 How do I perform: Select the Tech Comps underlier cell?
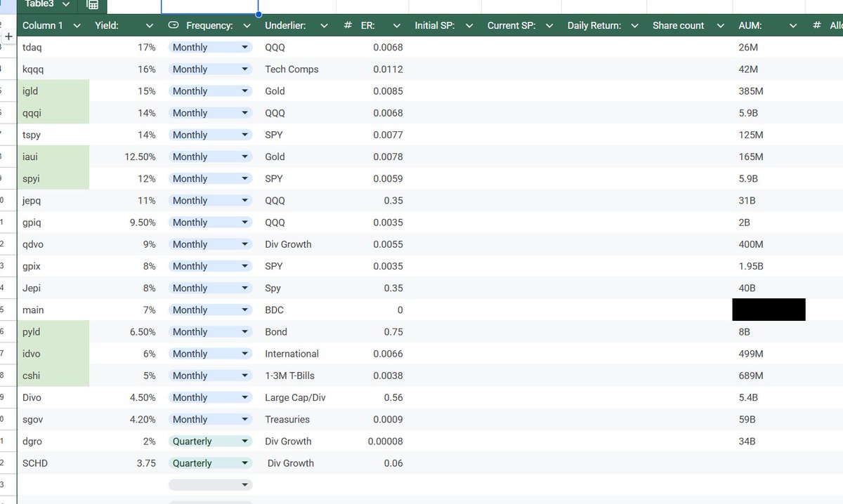click(x=298, y=69)
